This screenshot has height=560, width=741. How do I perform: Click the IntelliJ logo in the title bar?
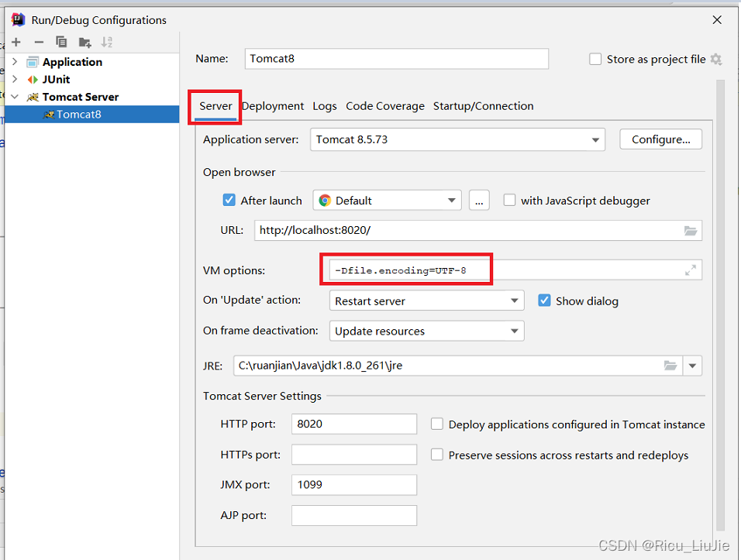pyautogui.click(x=18, y=20)
